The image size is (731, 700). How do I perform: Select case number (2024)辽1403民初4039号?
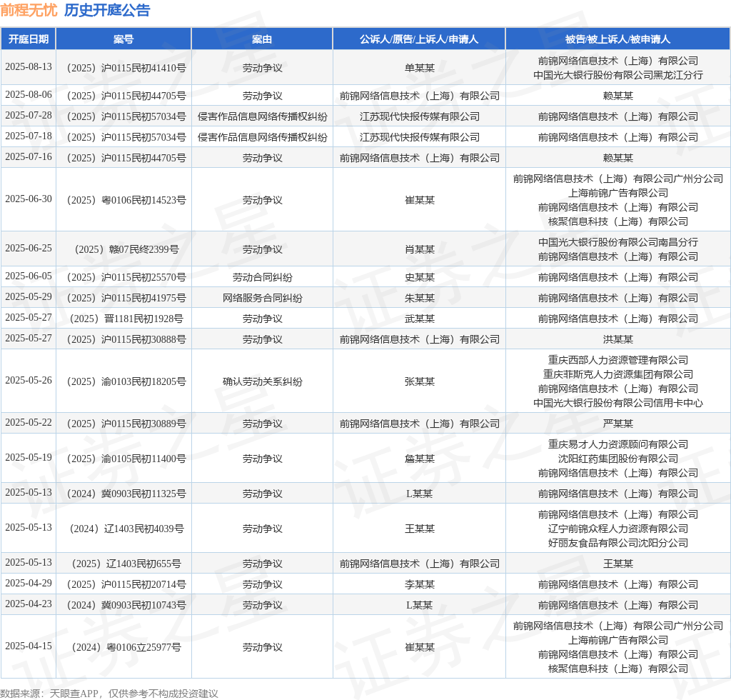click(124, 529)
